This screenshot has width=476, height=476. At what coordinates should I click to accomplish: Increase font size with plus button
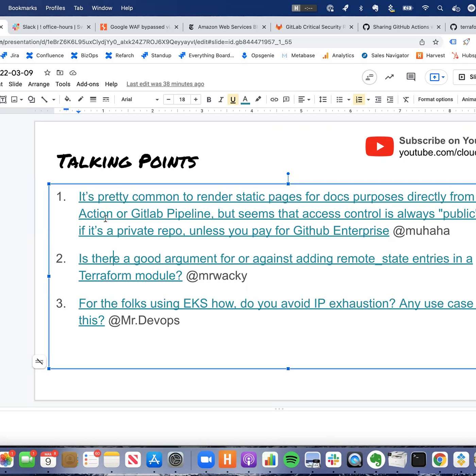(x=195, y=100)
